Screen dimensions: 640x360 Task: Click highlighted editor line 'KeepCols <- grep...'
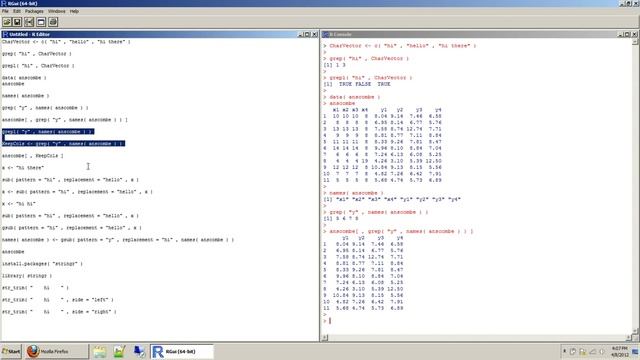click(x=63, y=143)
